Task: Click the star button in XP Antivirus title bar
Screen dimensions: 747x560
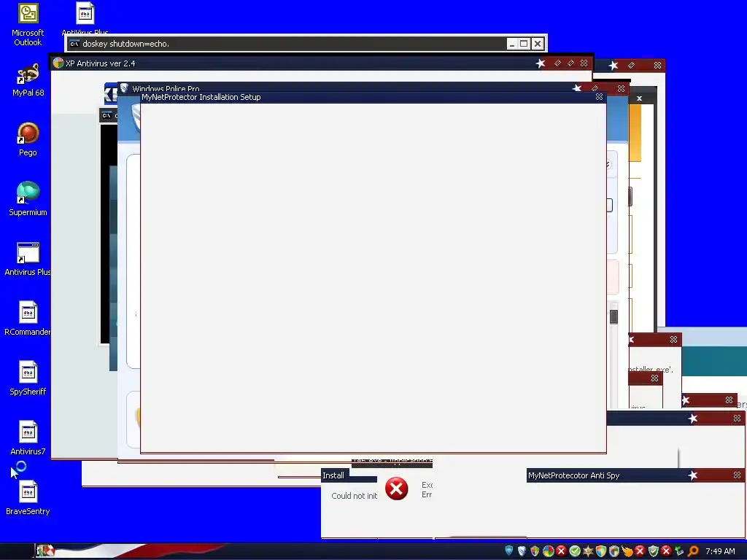Action: tap(541, 63)
